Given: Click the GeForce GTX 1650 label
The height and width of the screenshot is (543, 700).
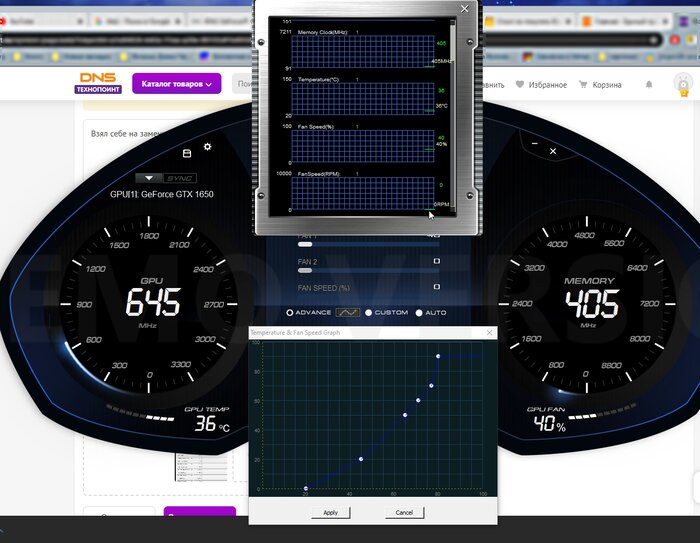Looking at the screenshot, I should 162,194.
